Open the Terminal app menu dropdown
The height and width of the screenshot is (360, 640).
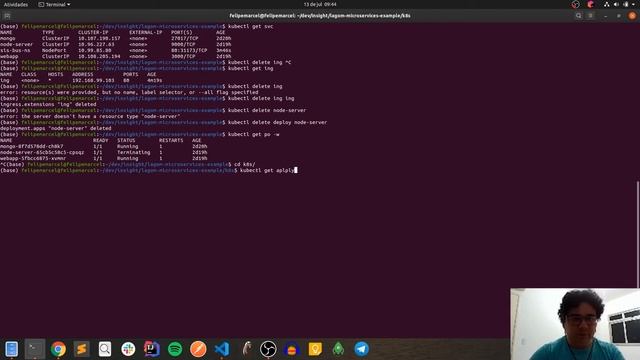point(54,4)
